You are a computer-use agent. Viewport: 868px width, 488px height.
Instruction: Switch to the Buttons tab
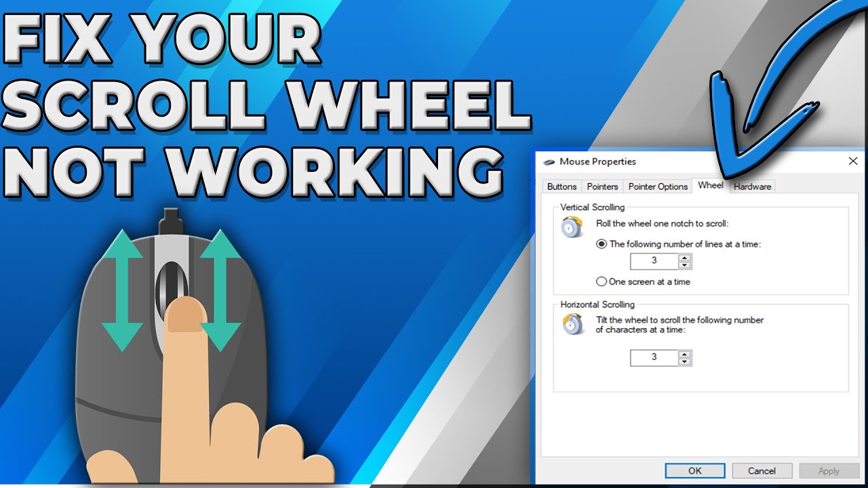[x=561, y=186]
